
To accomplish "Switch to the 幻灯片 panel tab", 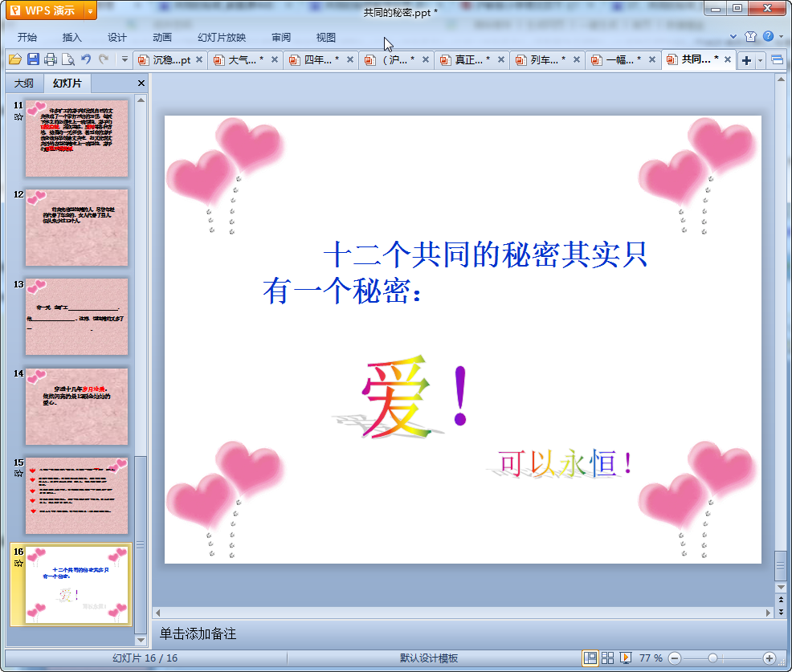I will (x=67, y=83).
